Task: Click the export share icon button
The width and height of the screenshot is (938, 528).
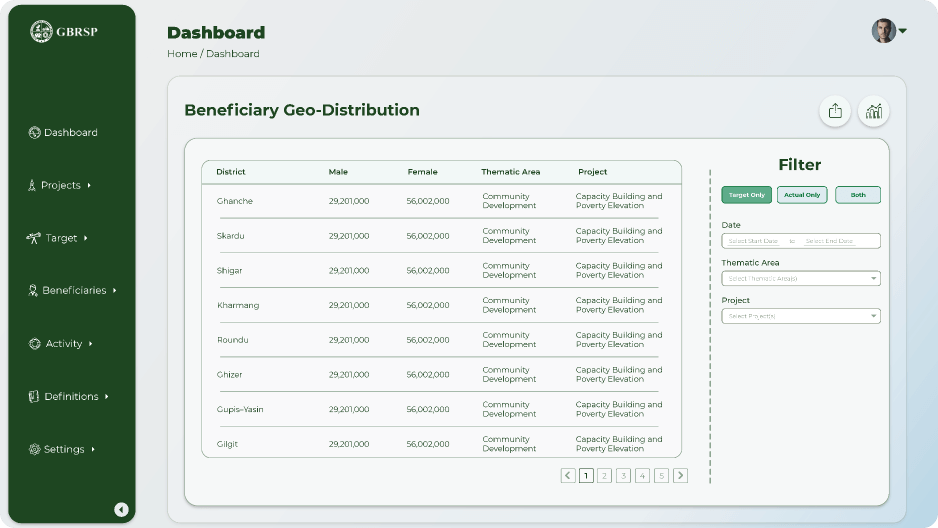Action: 835,111
